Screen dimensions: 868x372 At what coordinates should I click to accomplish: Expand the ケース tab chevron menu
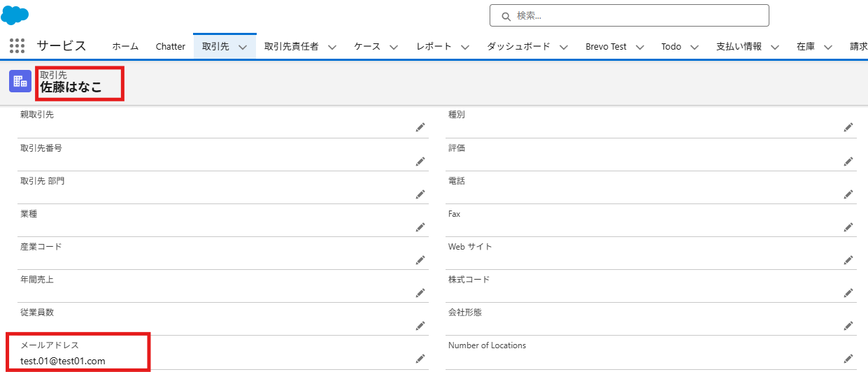[394, 47]
